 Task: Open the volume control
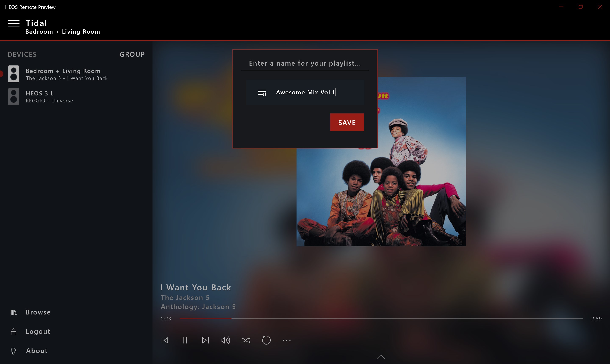coord(226,340)
